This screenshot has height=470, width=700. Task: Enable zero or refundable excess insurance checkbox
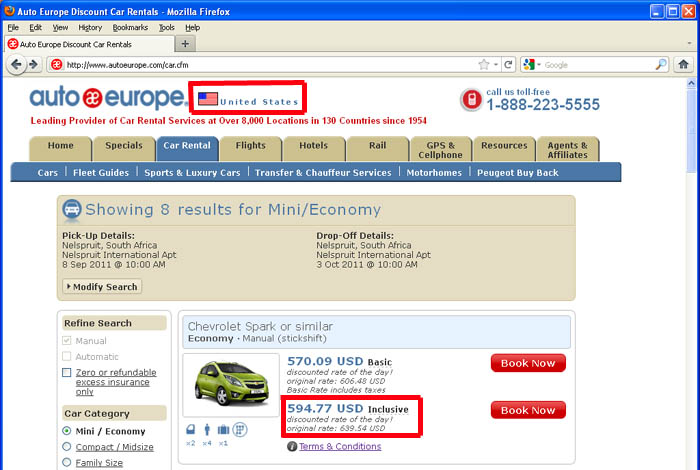pos(67,372)
